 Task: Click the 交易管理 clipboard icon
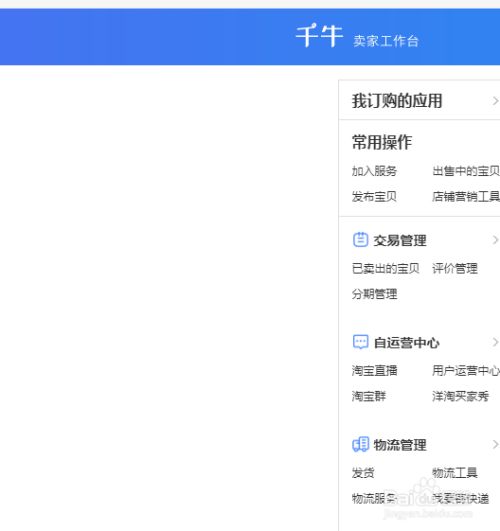(x=360, y=240)
